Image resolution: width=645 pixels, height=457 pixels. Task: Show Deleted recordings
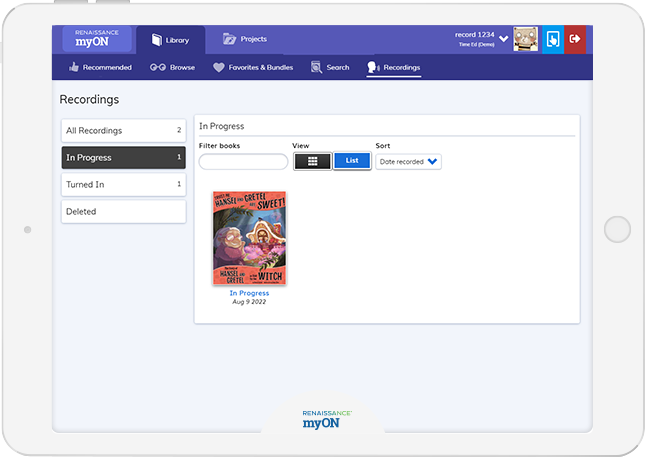123,211
